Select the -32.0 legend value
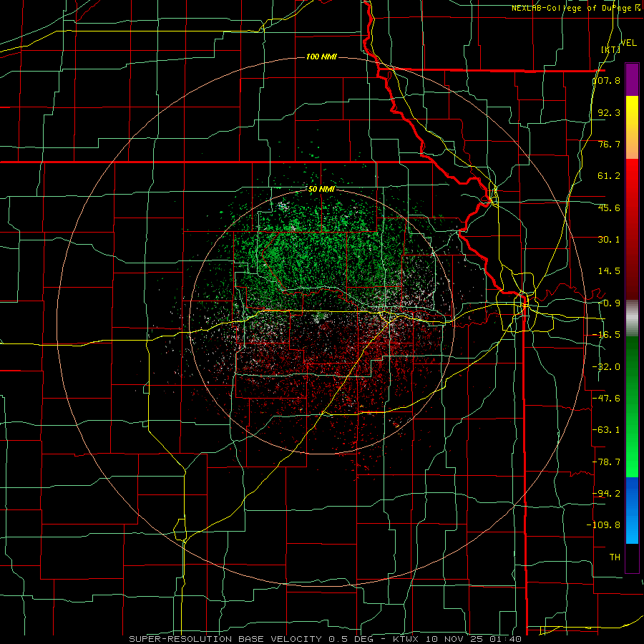 (607, 367)
